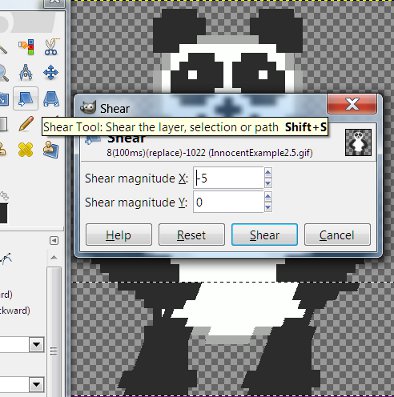Image resolution: width=394 pixels, height=397 pixels.
Task: Expand the bottommost tool options dropdown
Action: pyautogui.click(x=36, y=385)
